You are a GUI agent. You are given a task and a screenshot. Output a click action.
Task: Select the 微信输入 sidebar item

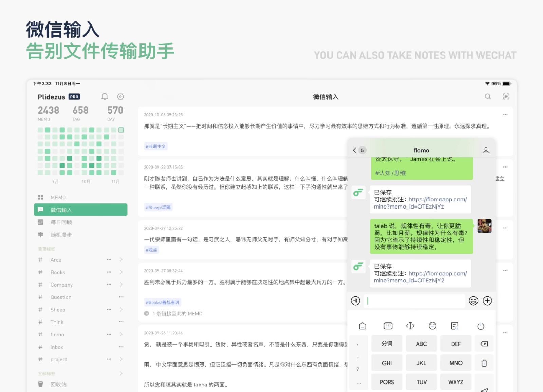81,210
